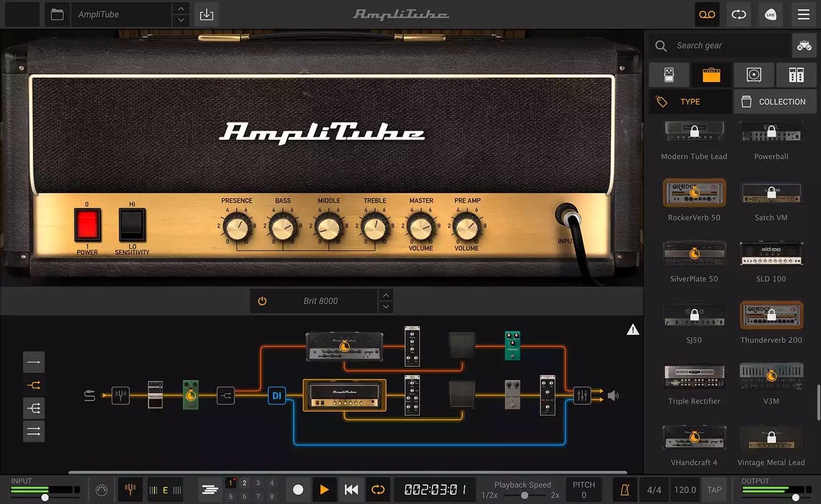
Task: Select the RockerVerb 50 amp model
Action: pyautogui.click(x=694, y=193)
